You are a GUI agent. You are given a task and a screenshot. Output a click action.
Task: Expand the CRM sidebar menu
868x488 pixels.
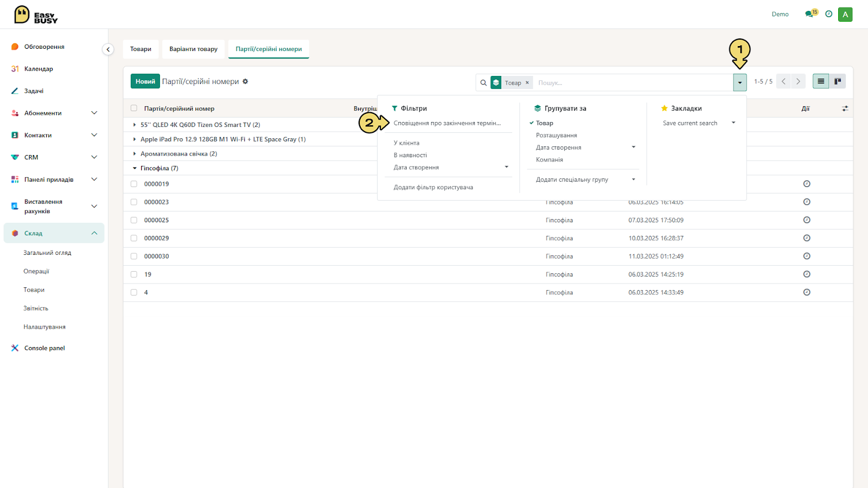[x=94, y=157]
